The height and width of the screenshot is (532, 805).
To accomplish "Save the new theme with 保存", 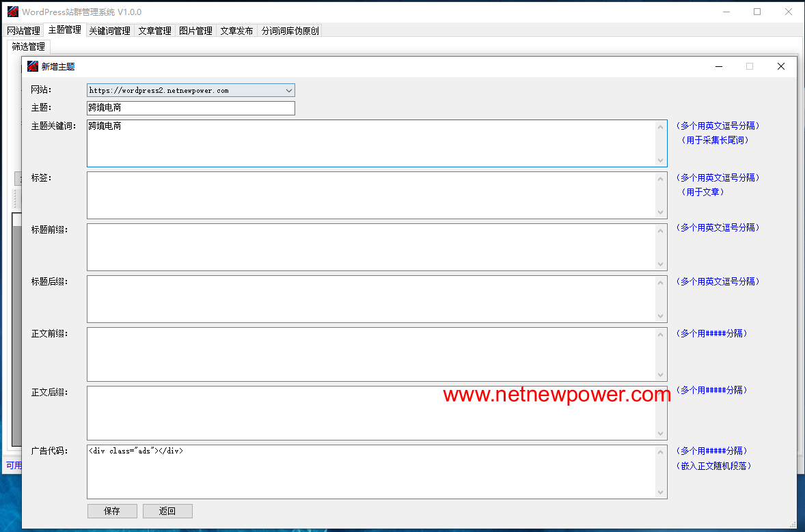I will pyautogui.click(x=112, y=511).
